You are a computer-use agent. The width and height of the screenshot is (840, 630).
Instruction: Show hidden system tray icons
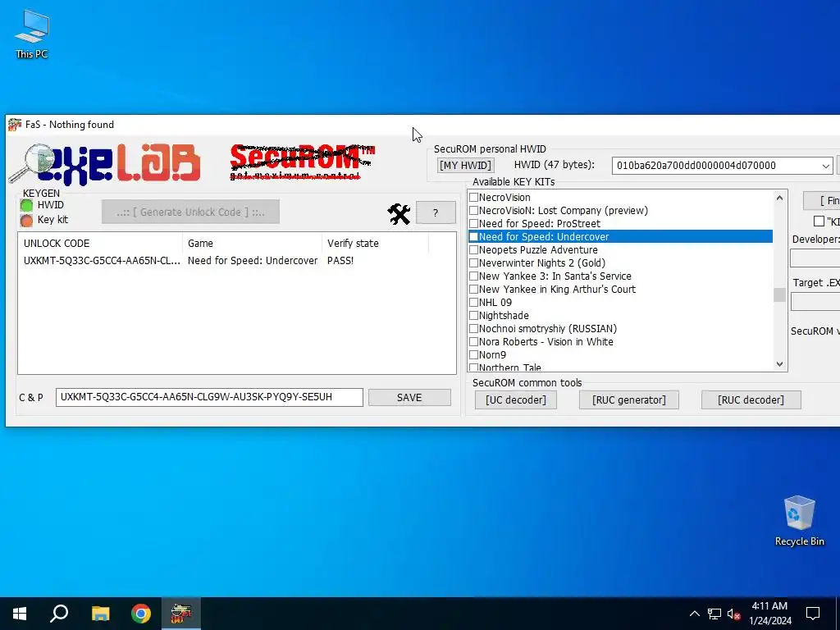click(x=694, y=614)
